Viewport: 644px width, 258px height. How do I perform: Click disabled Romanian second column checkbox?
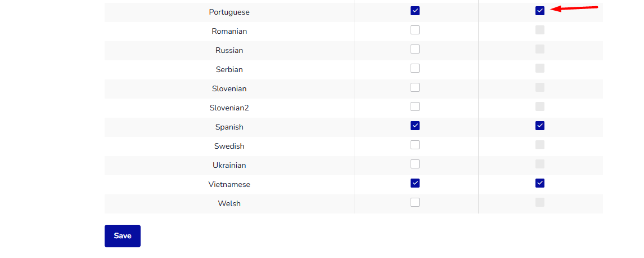pyautogui.click(x=540, y=30)
